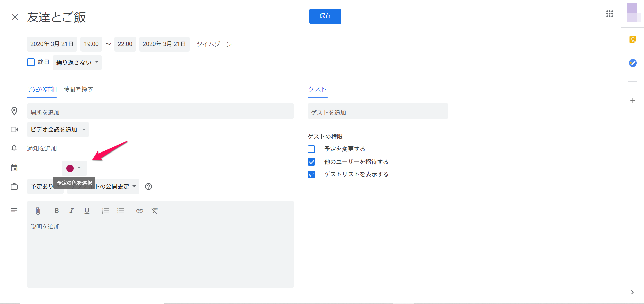Click the video camera icon
644x304 pixels.
[14, 129]
